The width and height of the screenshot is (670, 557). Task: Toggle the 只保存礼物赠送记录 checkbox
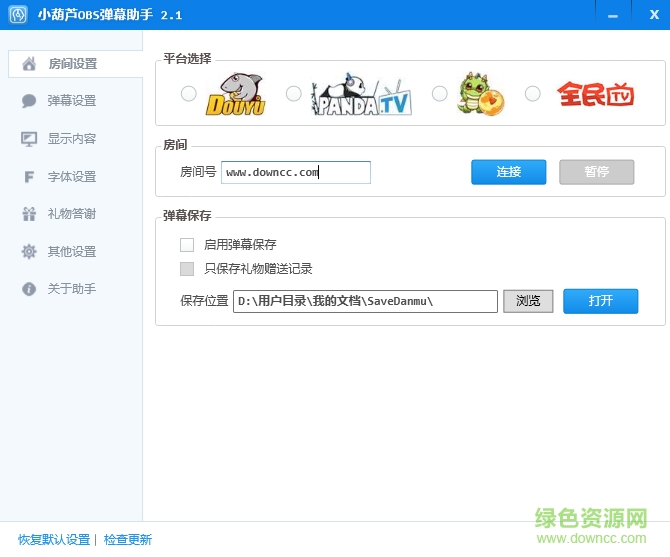click(x=187, y=269)
